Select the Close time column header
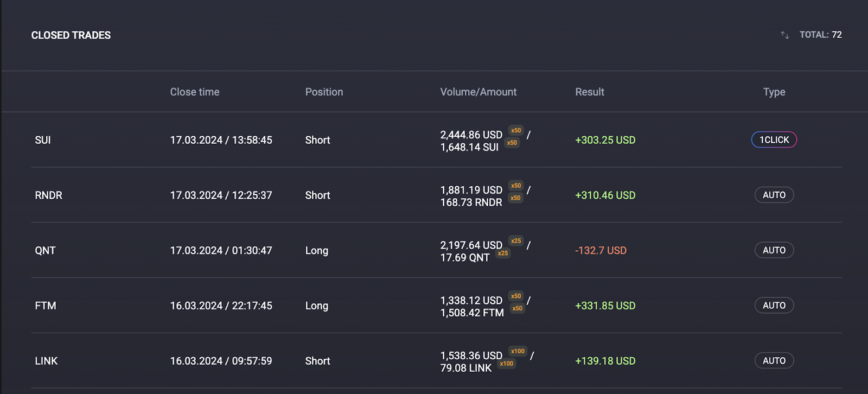This screenshot has height=394, width=868. coord(195,92)
